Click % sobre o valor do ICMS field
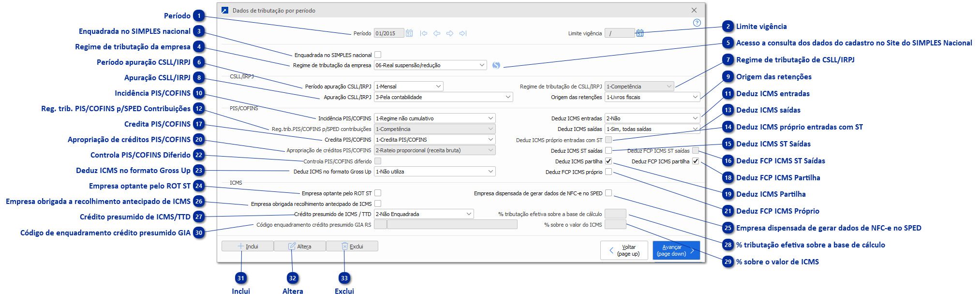The height and width of the screenshot is (304, 980). coord(616,225)
